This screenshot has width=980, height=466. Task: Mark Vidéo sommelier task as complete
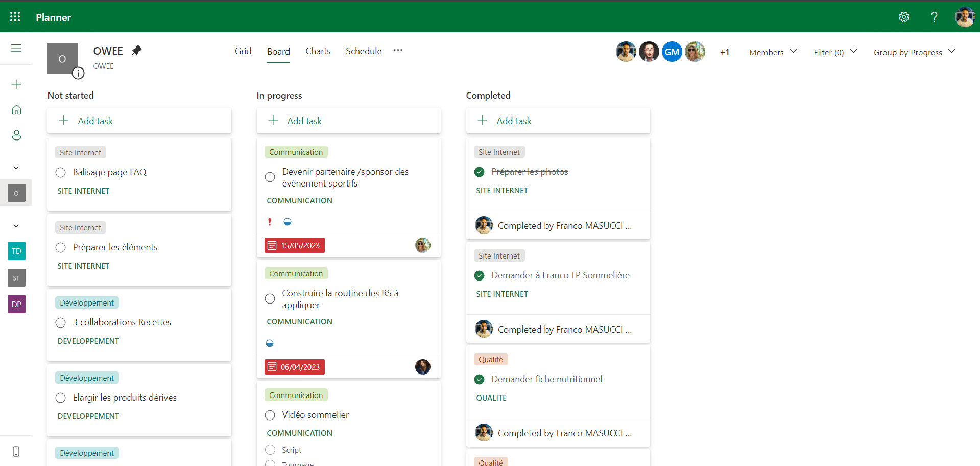(270, 415)
